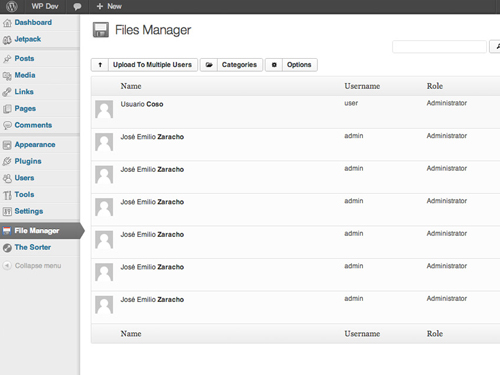Image resolution: width=500 pixels, height=375 pixels.
Task: Open The Sorter menu item
Action: (x=33, y=247)
